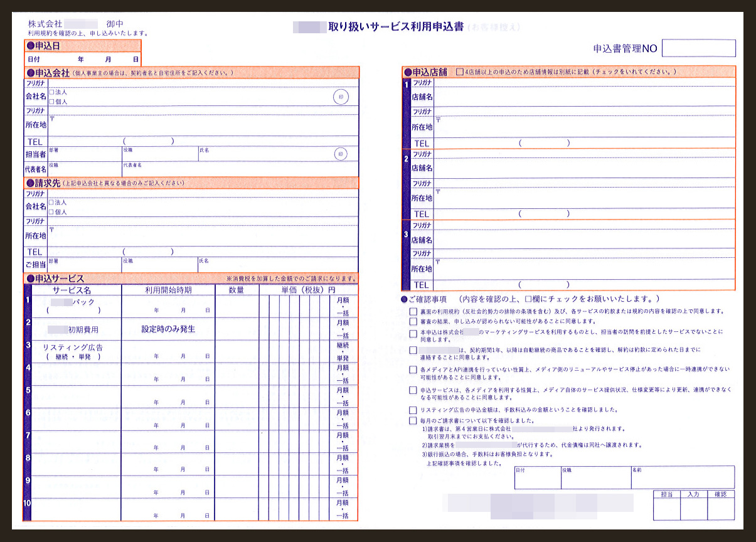Click the 初期費用 service label
756x542 pixels.
click(x=83, y=329)
